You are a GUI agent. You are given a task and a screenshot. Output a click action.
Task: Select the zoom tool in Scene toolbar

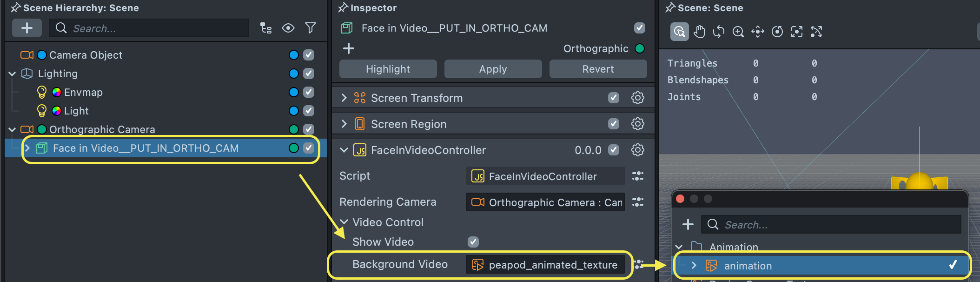(738, 32)
